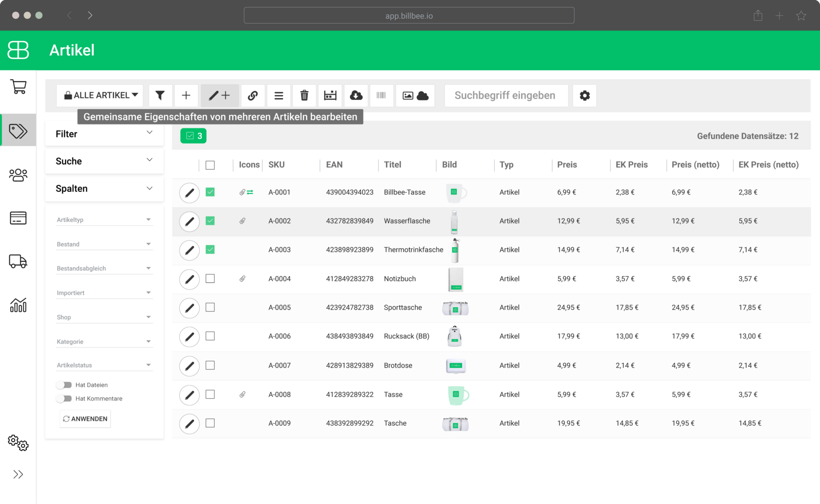Click the filter funnel icon in toolbar

tap(160, 95)
